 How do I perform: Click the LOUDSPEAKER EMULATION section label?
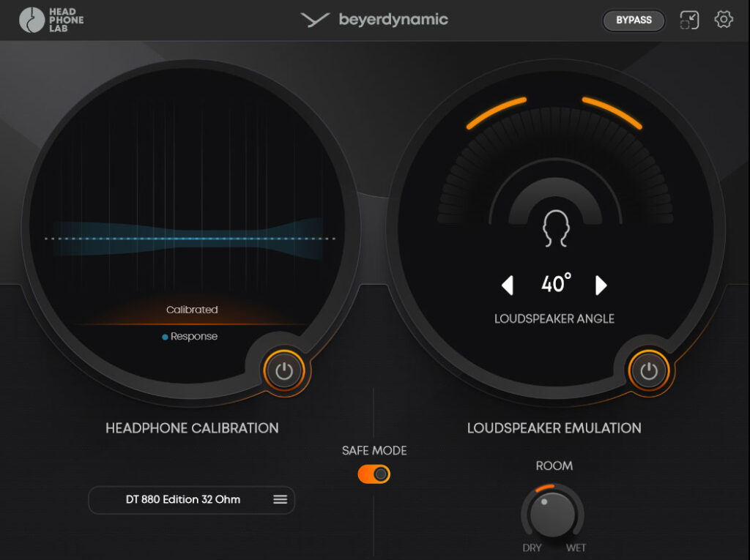pyautogui.click(x=554, y=428)
